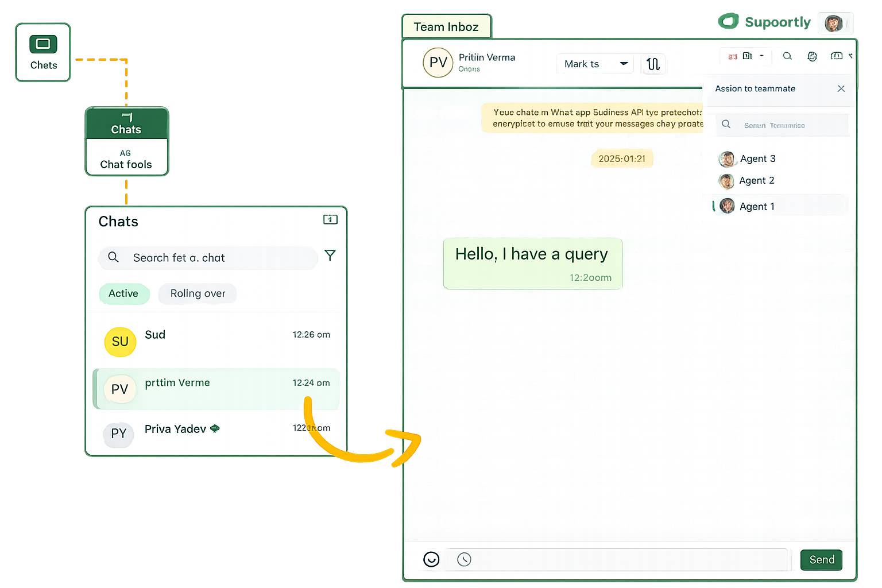This screenshot has height=588, width=882.
Task: Click the Send button
Action: tap(822, 560)
